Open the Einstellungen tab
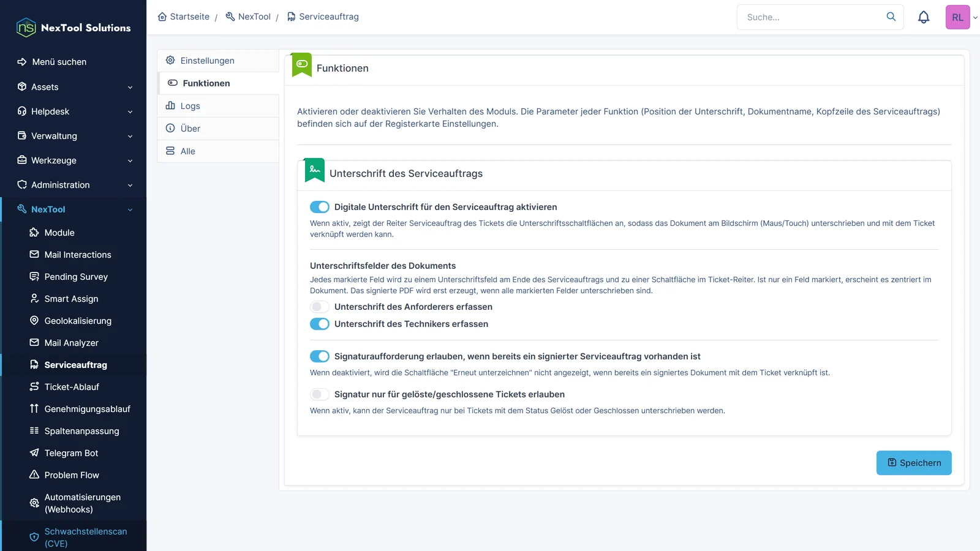Screen dimensions: 980x551 click(218, 61)
